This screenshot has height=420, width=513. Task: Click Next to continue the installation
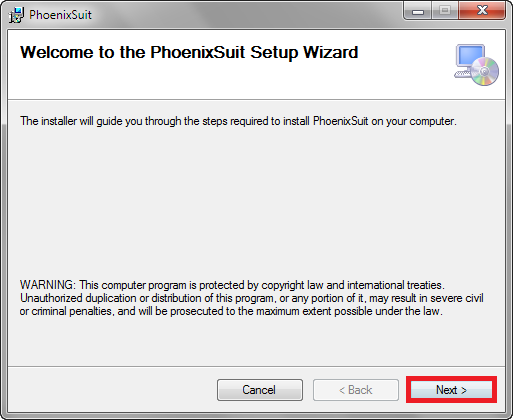tap(451, 390)
